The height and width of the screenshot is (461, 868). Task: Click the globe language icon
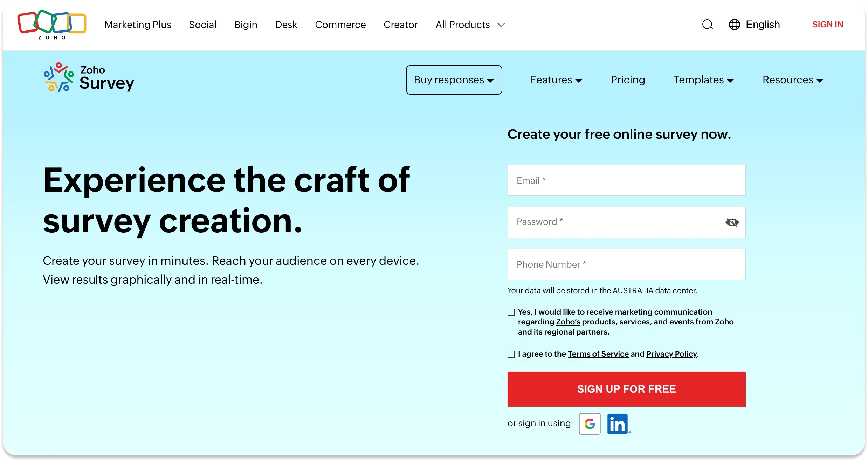tap(734, 25)
